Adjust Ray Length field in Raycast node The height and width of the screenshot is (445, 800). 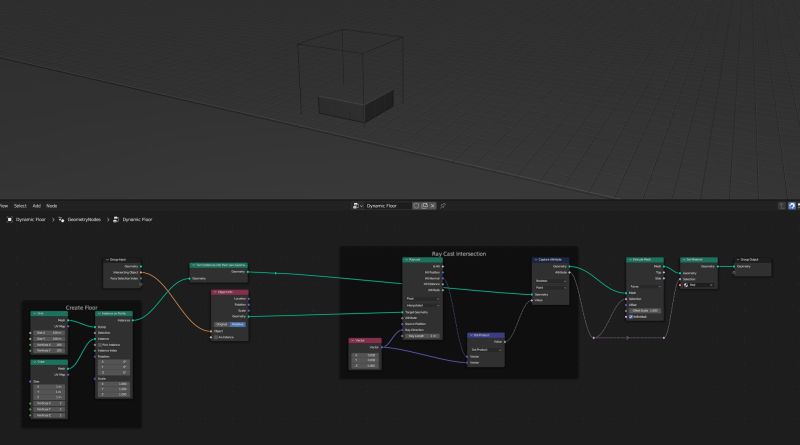click(x=422, y=336)
